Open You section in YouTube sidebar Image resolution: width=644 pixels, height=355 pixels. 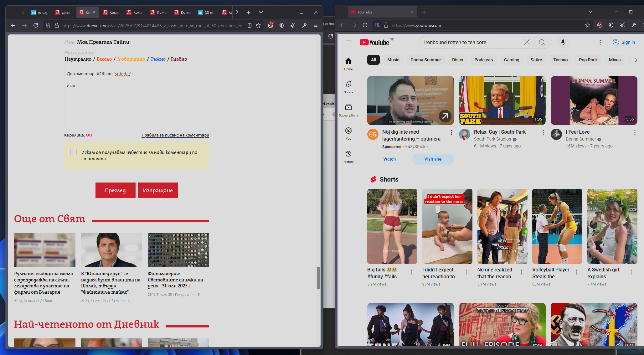point(348,133)
